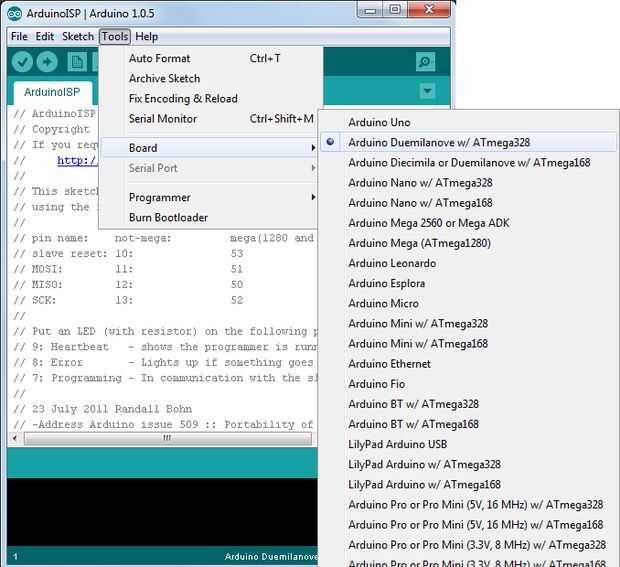Choose Pro Mini (5V, 16 MHz) w/ ATmega328

[x=469, y=505]
